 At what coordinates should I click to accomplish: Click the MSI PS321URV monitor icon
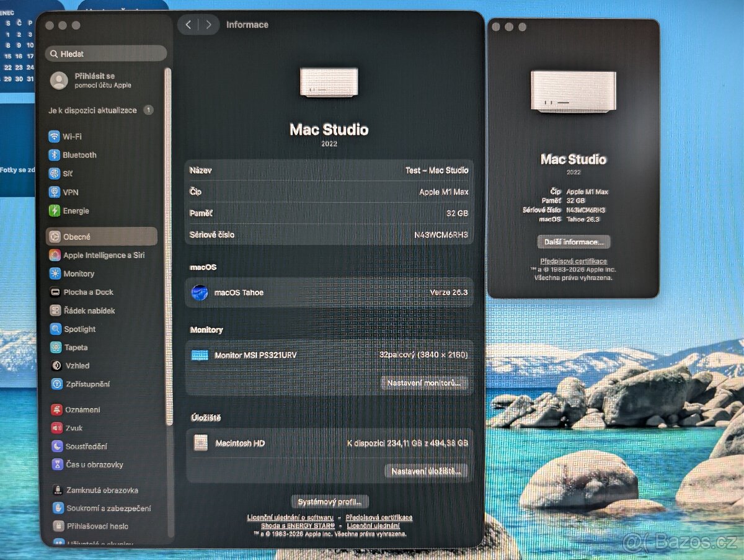tap(200, 355)
